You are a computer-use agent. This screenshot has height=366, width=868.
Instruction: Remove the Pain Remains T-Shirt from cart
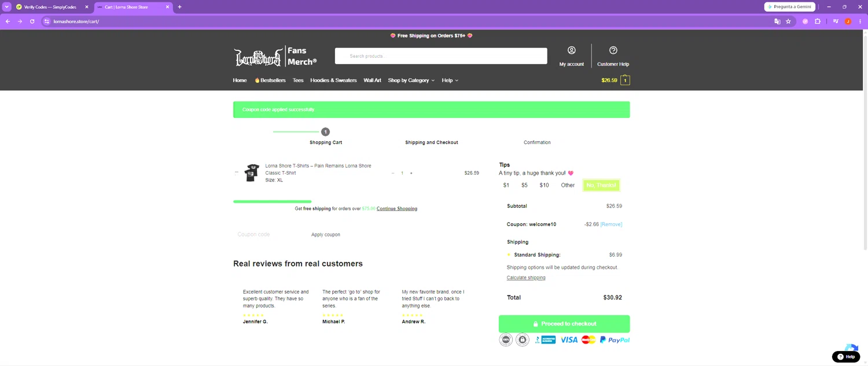237,172
